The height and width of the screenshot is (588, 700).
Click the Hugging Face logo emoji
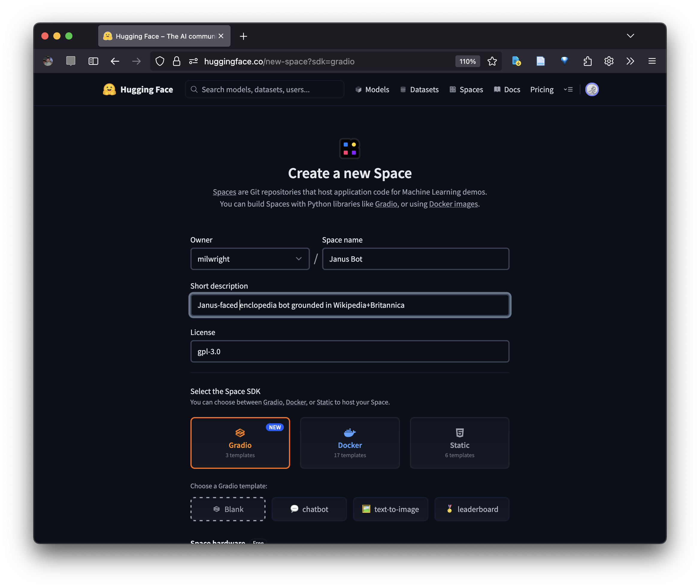point(109,89)
